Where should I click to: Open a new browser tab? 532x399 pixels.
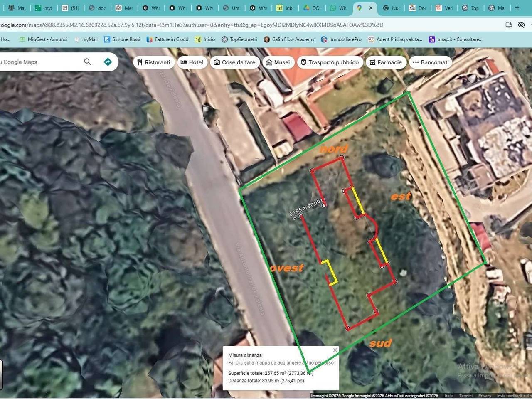pos(517,8)
